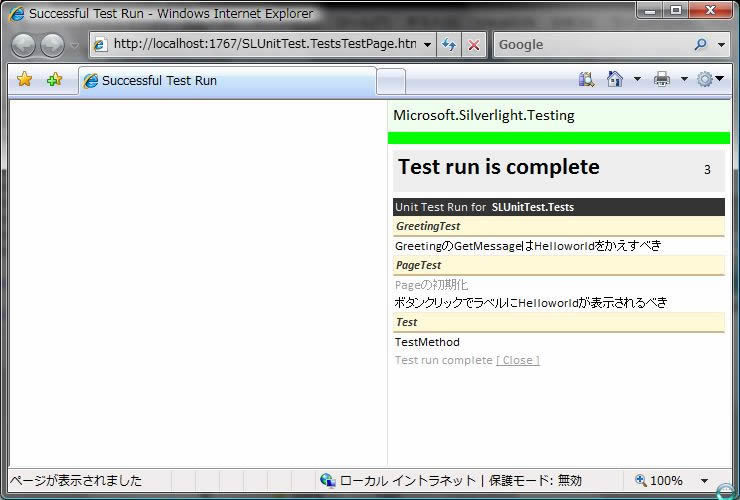This screenshot has width=740, height=500.
Task: Click the Research toolbar icon
Action: [586, 79]
